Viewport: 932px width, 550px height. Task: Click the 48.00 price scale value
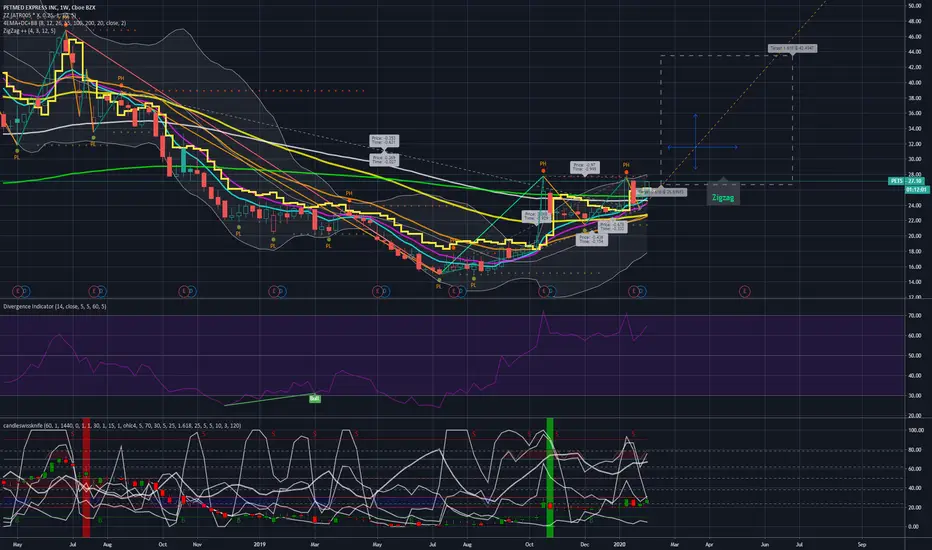pyautogui.click(x=914, y=21)
